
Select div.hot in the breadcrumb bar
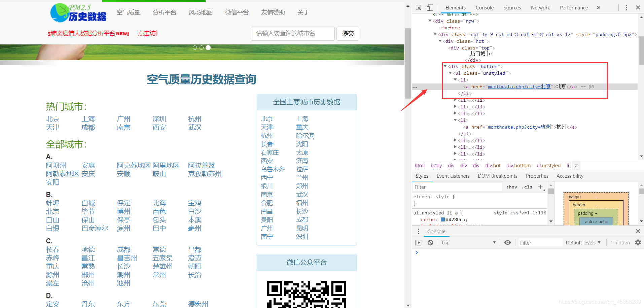(493, 165)
